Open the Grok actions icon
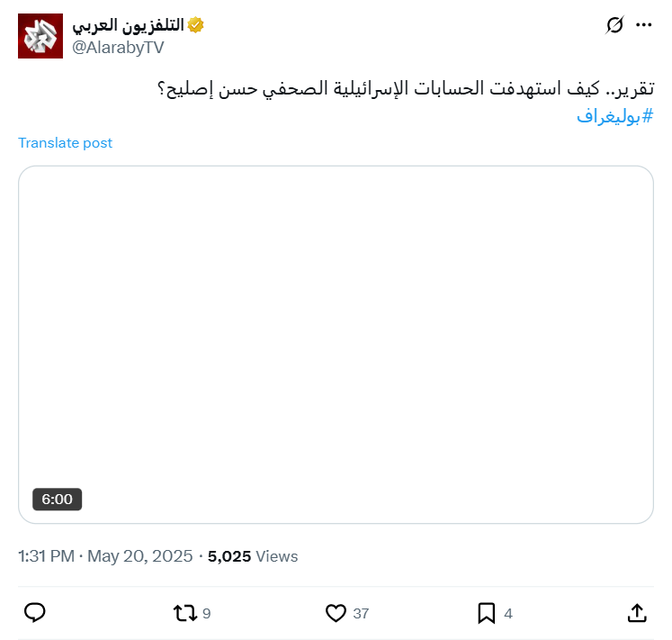Screen dimensions: 672x640 click(x=614, y=25)
